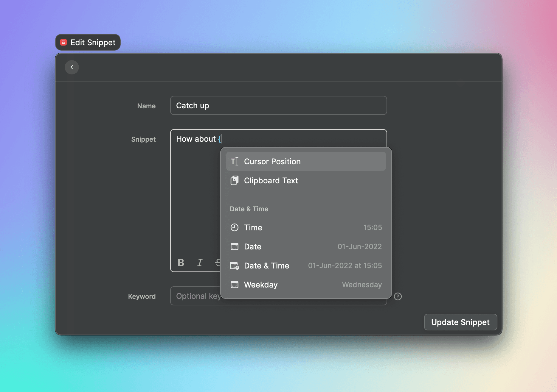Open keyword help via question mark icon
This screenshot has width=557, height=392.
(x=398, y=296)
